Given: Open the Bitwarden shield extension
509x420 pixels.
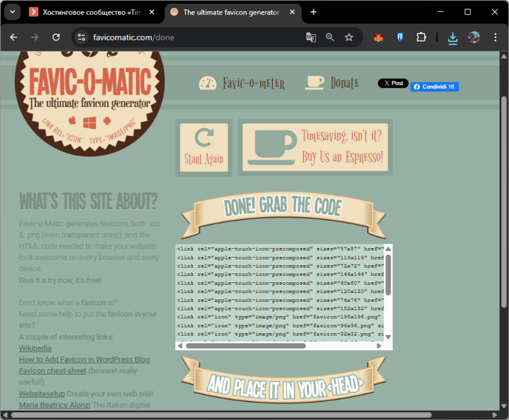Looking at the screenshot, I should 399,37.
